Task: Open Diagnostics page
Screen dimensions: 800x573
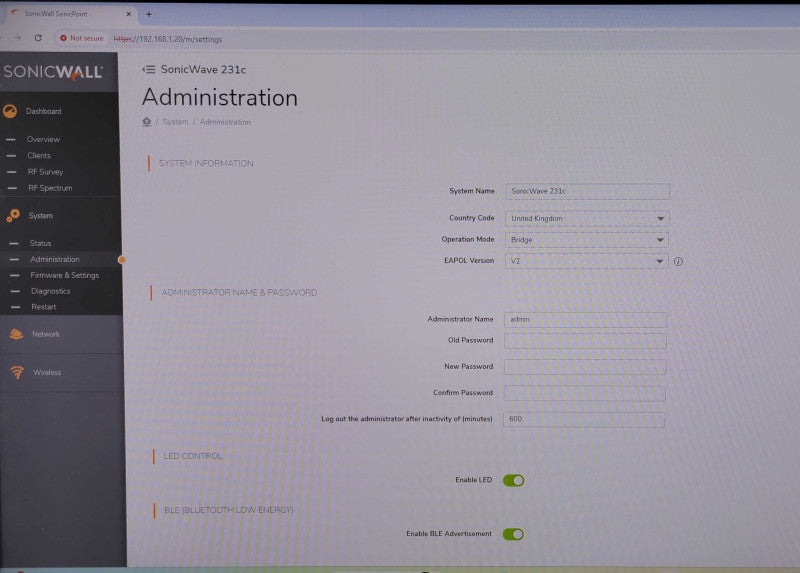Action: tap(51, 291)
